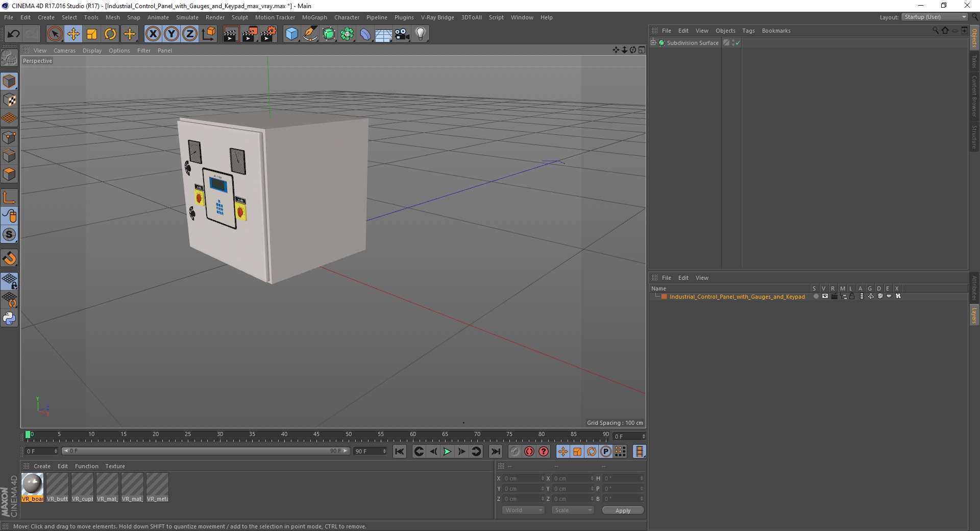This screenshot has height=531, width=980.
Task: Click the end frame 90 F field
Action: (371, 451)
